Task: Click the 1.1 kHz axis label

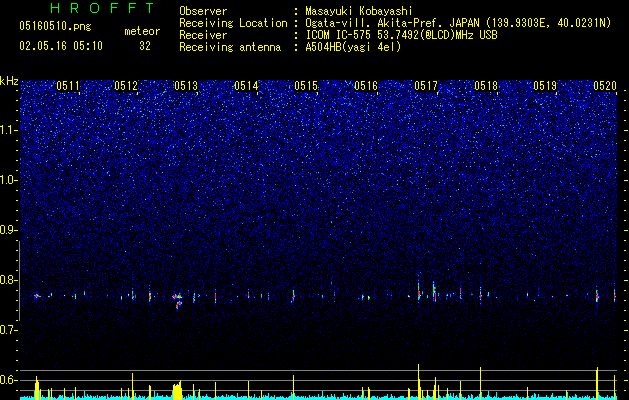Action: click(9, 130)
